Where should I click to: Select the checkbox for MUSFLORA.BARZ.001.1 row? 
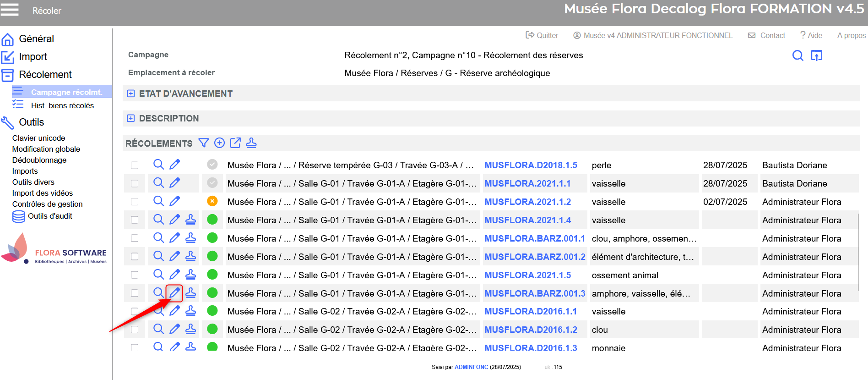[x=135, y=238]
